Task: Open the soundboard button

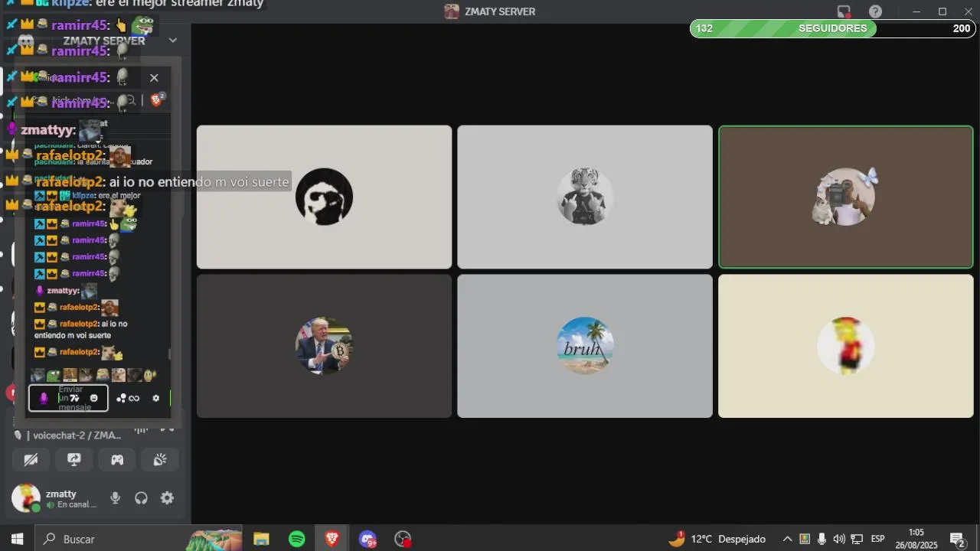Action: 160,460
